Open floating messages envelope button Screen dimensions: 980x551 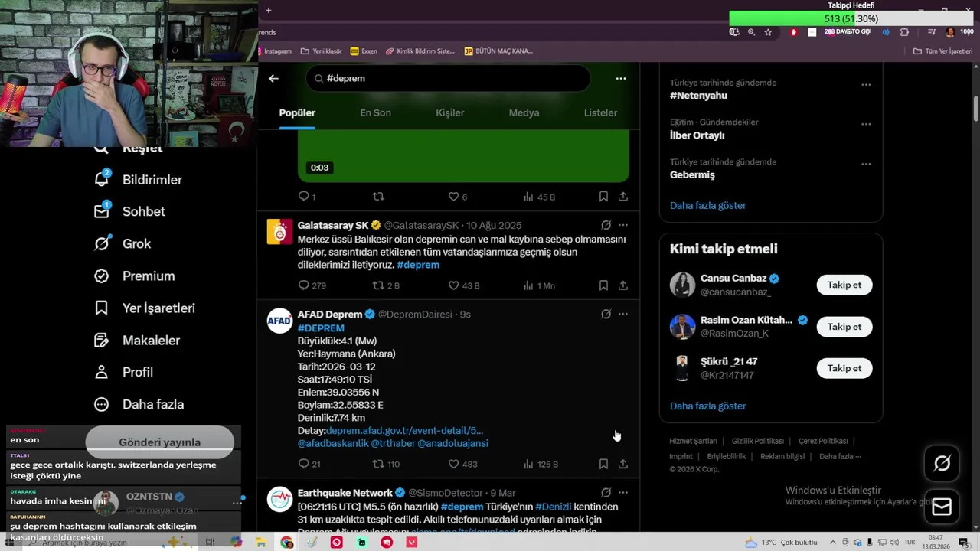click(942, 507)
